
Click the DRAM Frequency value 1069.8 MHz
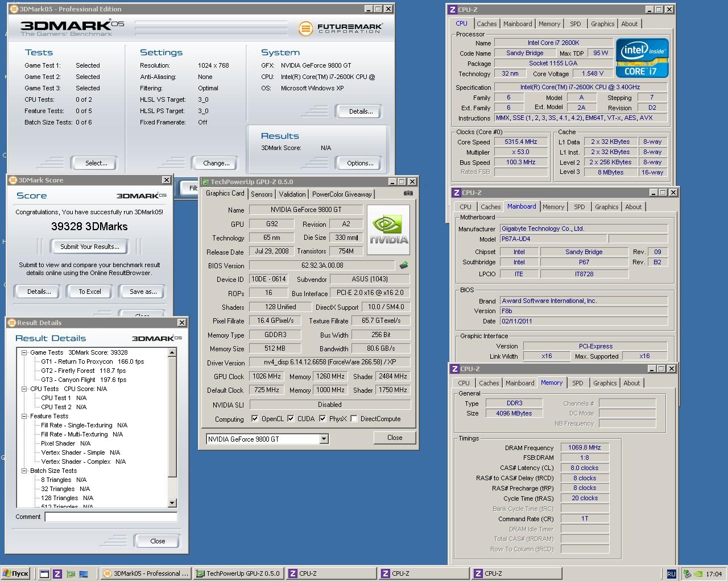584,448
